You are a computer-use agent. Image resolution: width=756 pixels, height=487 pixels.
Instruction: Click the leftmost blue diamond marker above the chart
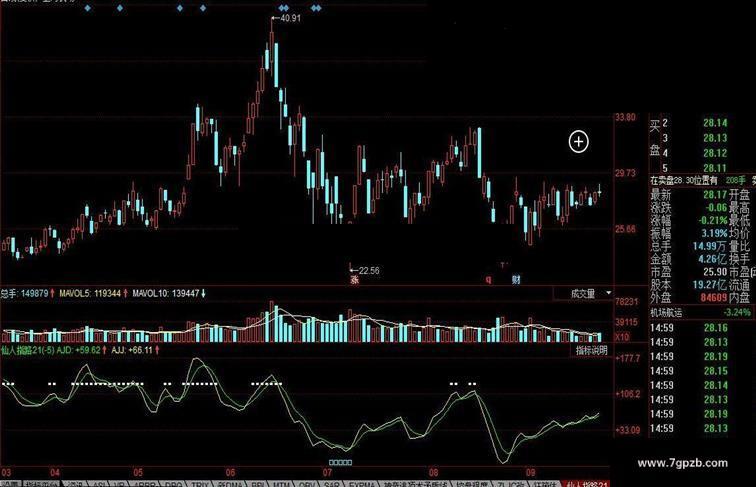click(87, 8)
